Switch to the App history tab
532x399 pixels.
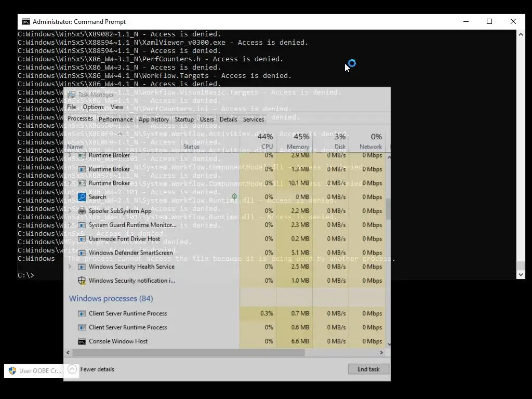pos(154,119)
